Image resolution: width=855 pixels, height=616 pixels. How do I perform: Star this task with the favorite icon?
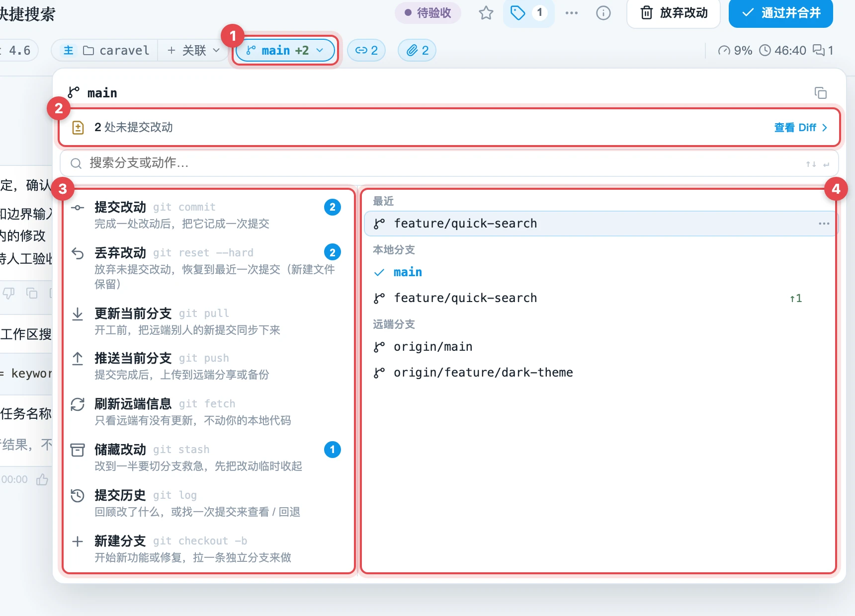click(486, 13)
